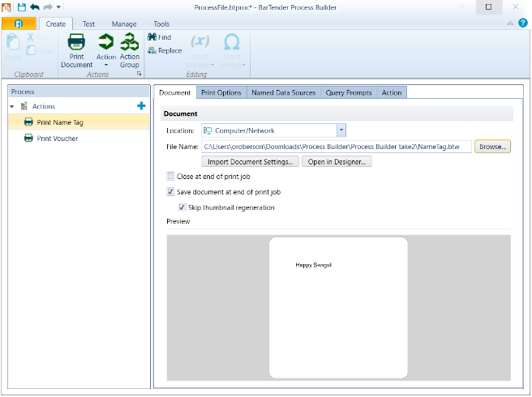Click the Save icon in title bar

22,6
